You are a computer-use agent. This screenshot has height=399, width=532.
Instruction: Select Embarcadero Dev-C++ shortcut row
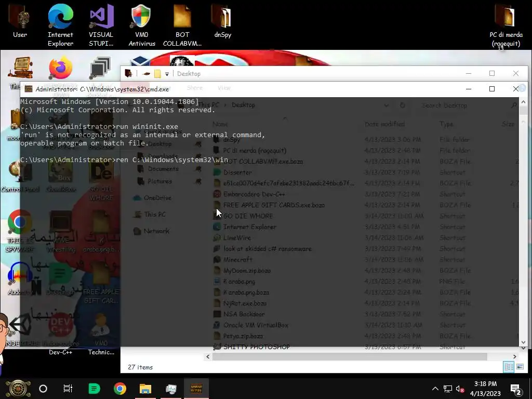[x=365, y=194]
